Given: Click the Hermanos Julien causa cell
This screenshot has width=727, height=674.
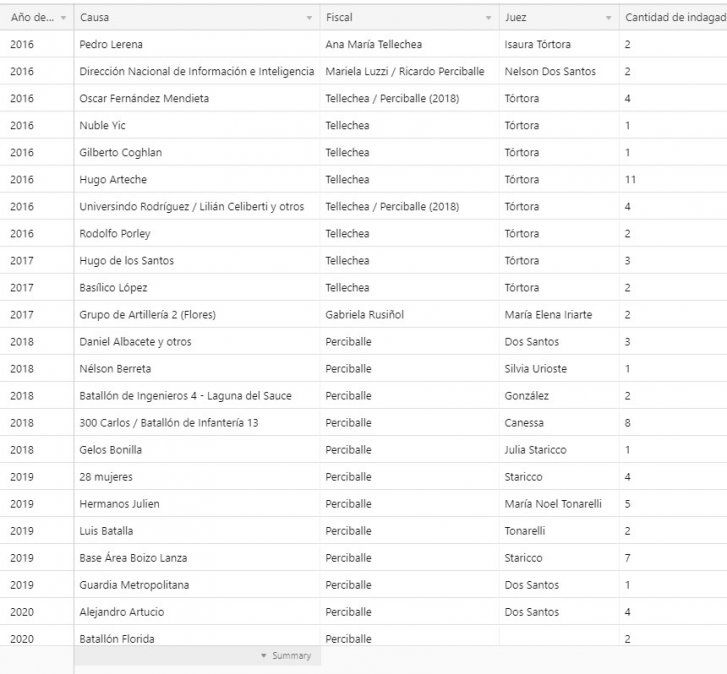Looking at the screenshot, I should click(x=119, y=504).
